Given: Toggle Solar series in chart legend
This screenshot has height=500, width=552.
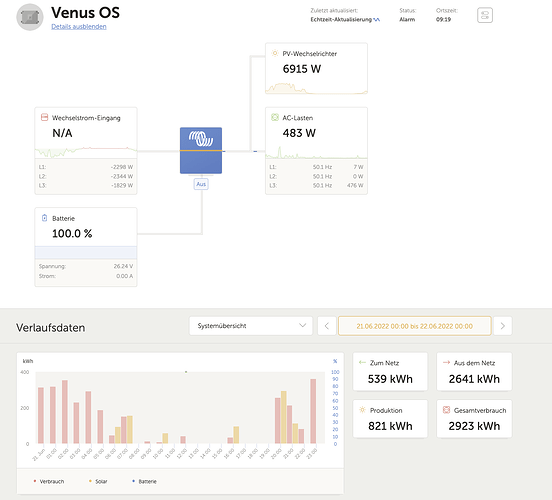Looking at the screenshot, I should (x=98, y=481).
